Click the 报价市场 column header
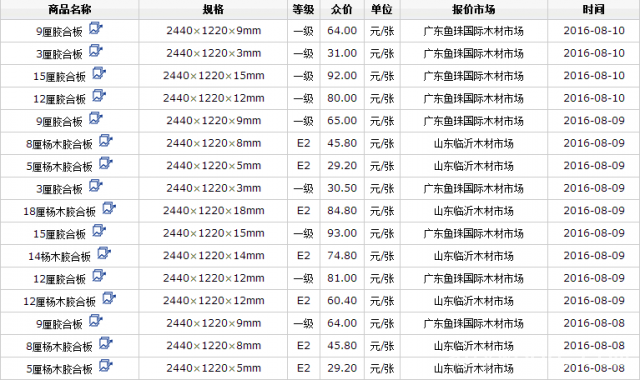Viewport: 640px width, 380px height. tap(473, 9)
